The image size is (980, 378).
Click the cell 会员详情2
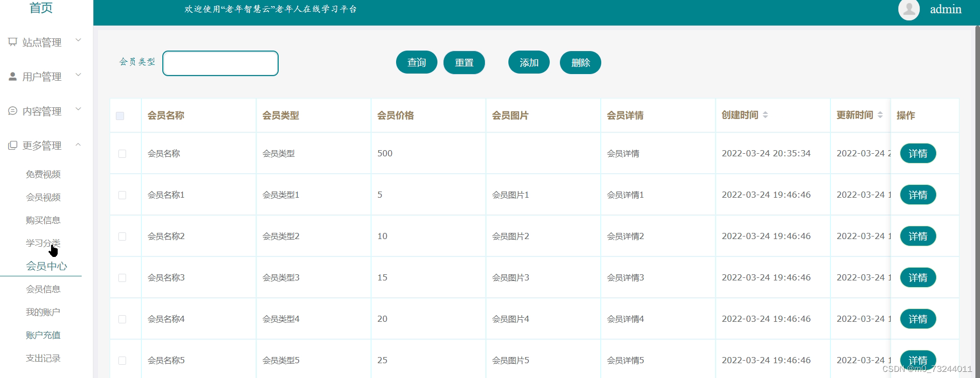[x=625, y=236]
